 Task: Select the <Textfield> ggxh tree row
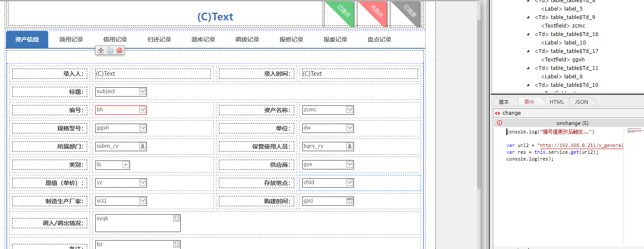coord(563,60)
